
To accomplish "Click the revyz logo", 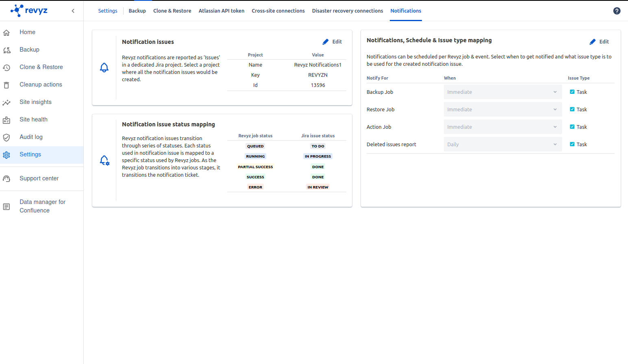I will point(29,11).
